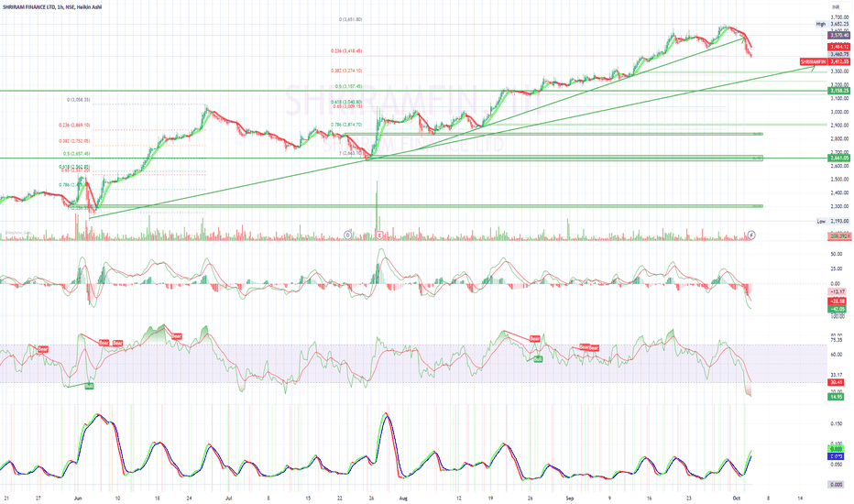Click the 2,661.05 green price tag
The width and height of the screenshot is (854, 504).
click(x=838, y=158)
